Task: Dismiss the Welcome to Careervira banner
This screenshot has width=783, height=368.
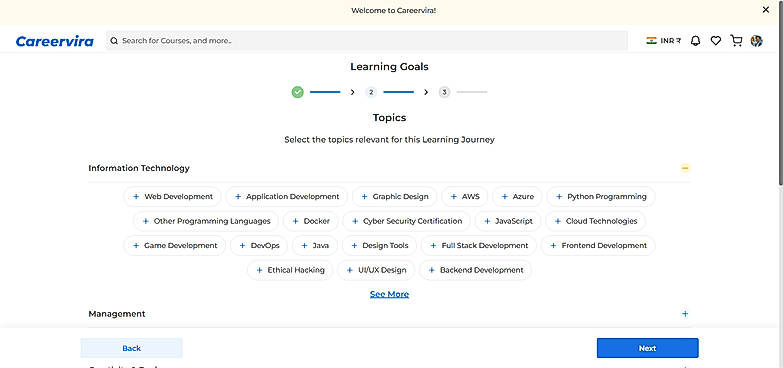Action: [766, 10]
